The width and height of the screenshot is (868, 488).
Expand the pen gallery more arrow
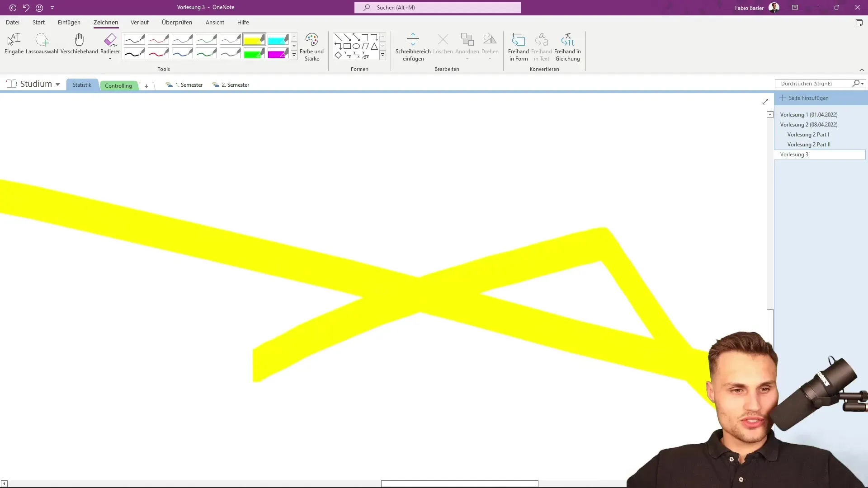[x=294, y=55]
